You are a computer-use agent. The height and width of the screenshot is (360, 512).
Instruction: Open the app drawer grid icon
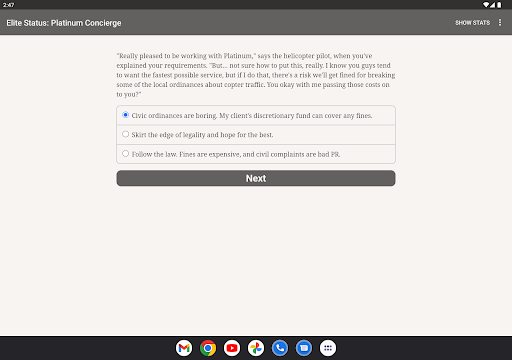[x=328, y=348]
